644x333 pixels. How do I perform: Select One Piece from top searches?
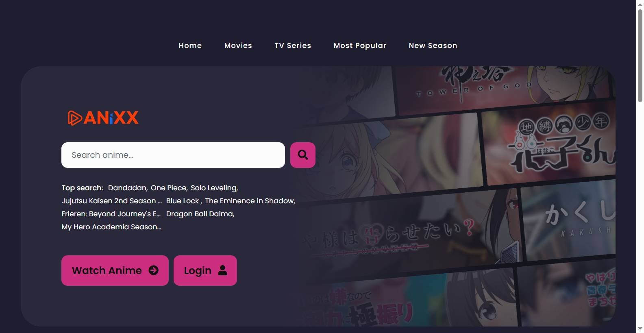pos(169,188)
